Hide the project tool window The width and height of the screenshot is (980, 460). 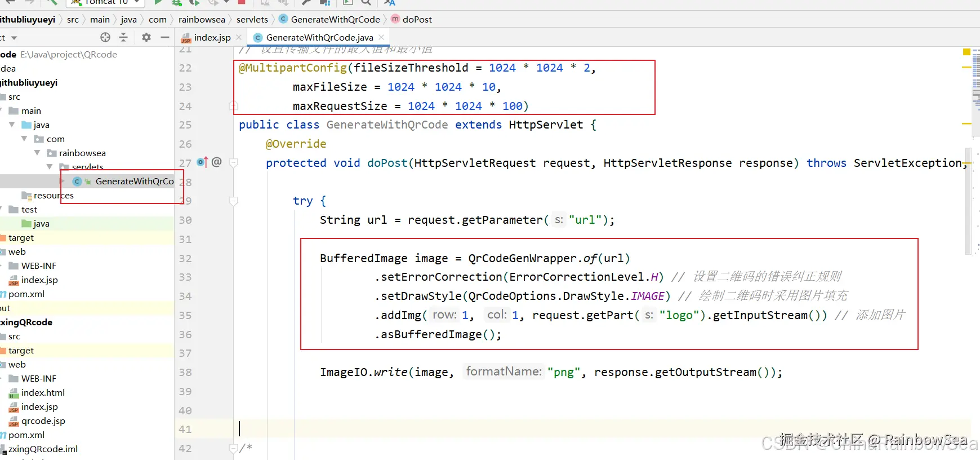point(164,37)
